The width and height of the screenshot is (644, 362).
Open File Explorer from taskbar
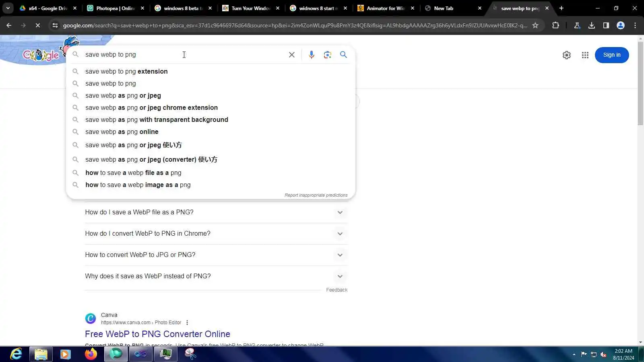tap(41, 354)
